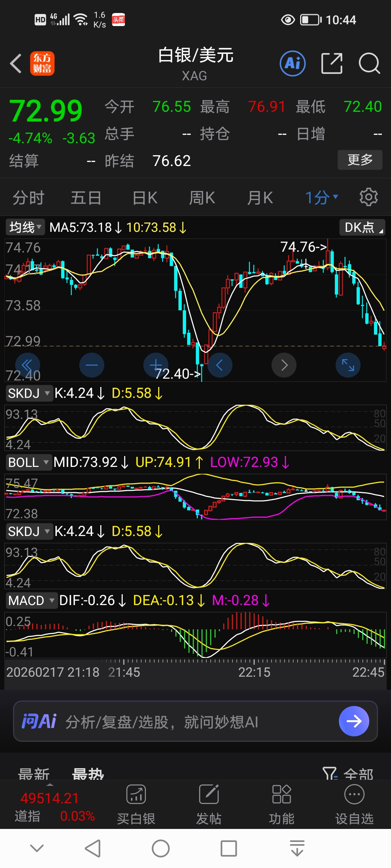The width and height of the screenshot is (391, 868).
Task: Open search with the magnifier icon
Action: tap(369, 63)
